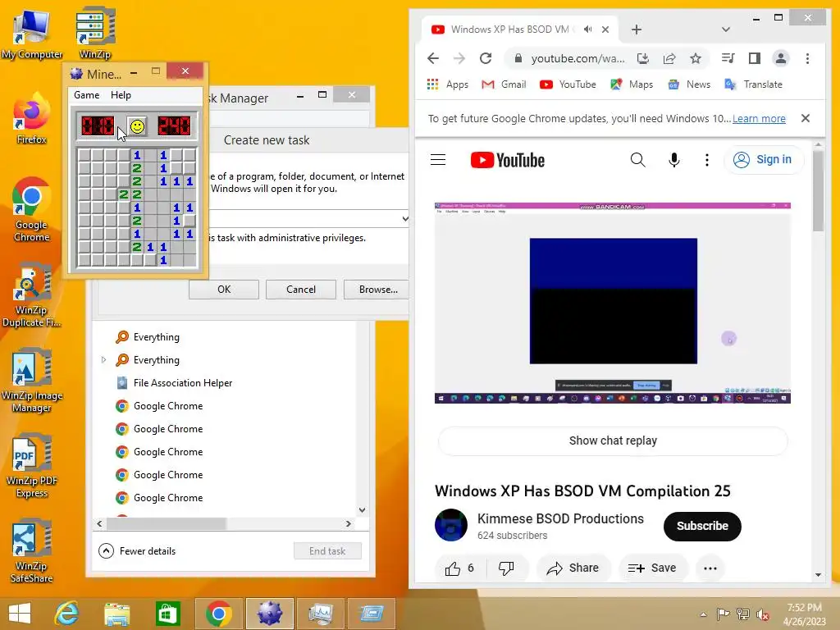This screenshot has height=630, width=840.
Task: Click Cancel in Create new task dialog
Action: (301, 290)
